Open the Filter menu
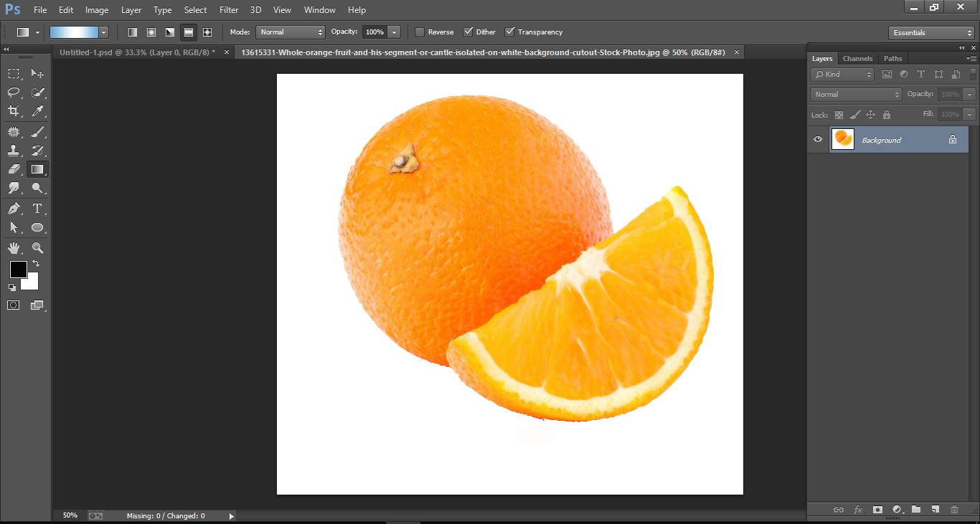This screenshot has height=524, width=980. tap(228, 9)
